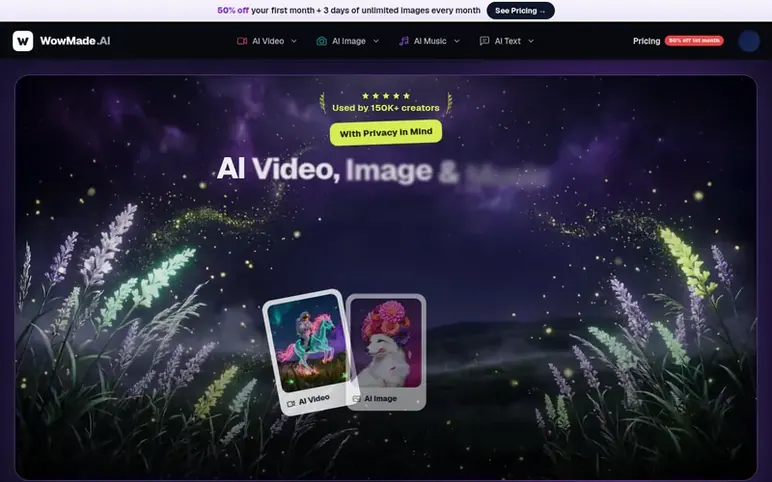Click the AI Music note icon
Image resolution: width=772 pixels, height=482 pixels.
[404, 41]
